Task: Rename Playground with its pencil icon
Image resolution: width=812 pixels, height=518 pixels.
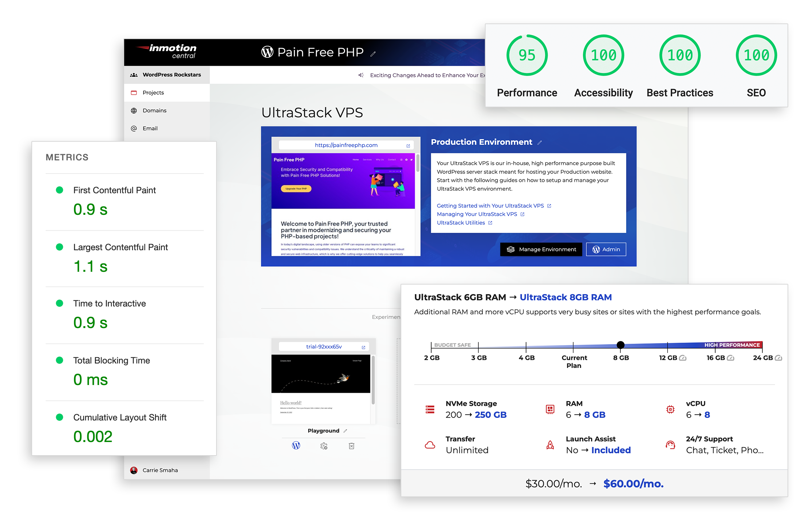Action: click(345, 431)
